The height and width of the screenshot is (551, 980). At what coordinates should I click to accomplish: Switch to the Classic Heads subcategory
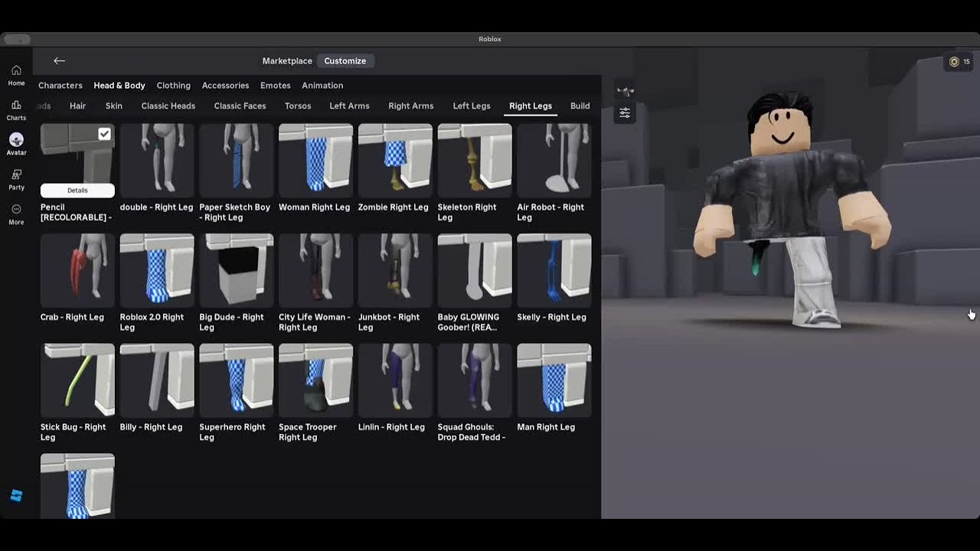[x=168, y=106]
